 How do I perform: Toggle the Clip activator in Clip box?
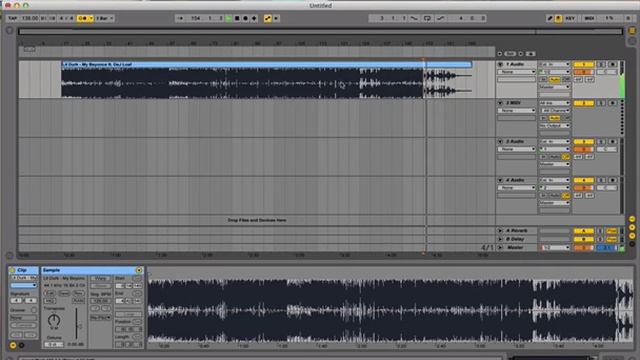pyautogui.click(x=12, y=270)
